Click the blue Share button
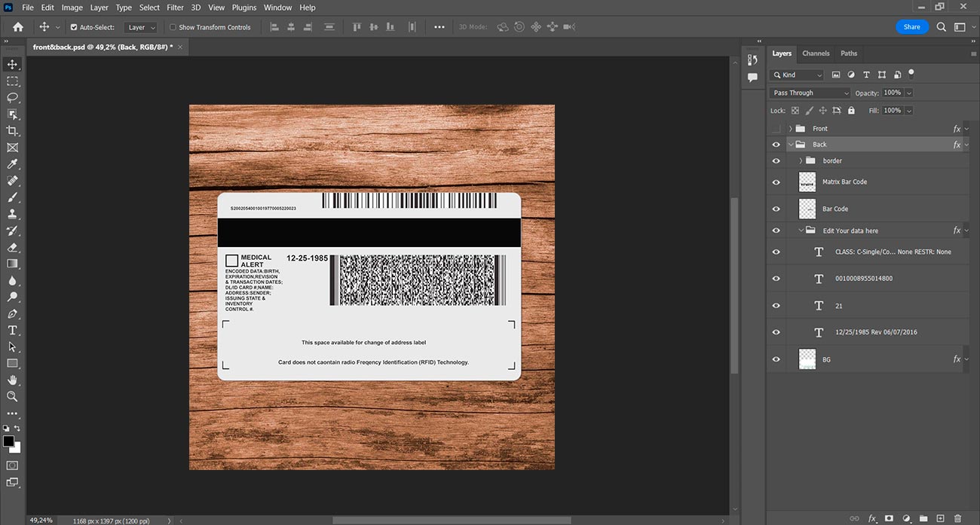Viewport: 980px width, 525px height. coord(912,26)
